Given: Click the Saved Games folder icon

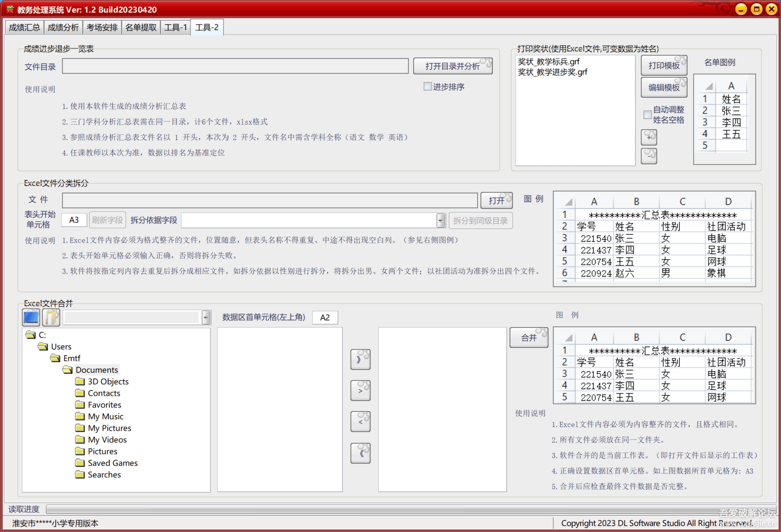Looking at the screenshot, I should [x=80, y=463].
